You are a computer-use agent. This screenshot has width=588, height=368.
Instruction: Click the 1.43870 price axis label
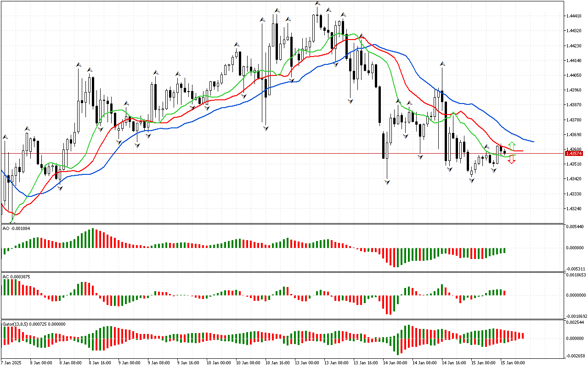pyautogui.click(x=573, y=105)
